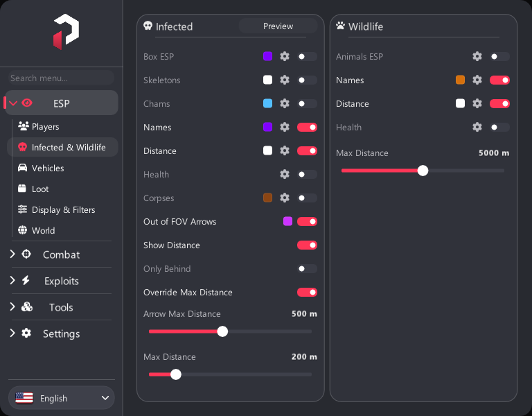Open the English language dropdown
This screenshot has height=416, width=532.
point(62,398)
